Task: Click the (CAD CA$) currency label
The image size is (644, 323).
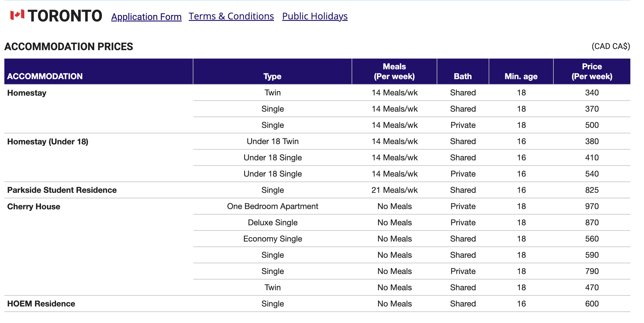Action: click(611, 46)
